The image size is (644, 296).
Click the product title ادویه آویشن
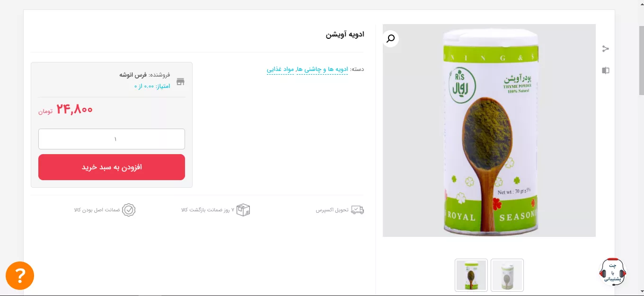pyautogui.click(x=345, y=35)
